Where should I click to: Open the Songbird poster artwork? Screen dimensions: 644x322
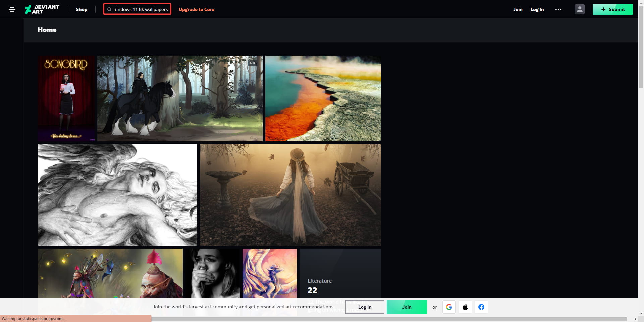pyautogui.click(x=66, y=99)
